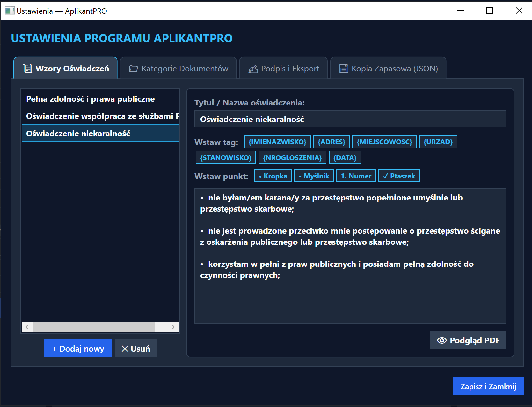The width and height of the screenshot is (532, 407).
Task: Maximize the Ustawienia window
Action: [x=490, y=11]
